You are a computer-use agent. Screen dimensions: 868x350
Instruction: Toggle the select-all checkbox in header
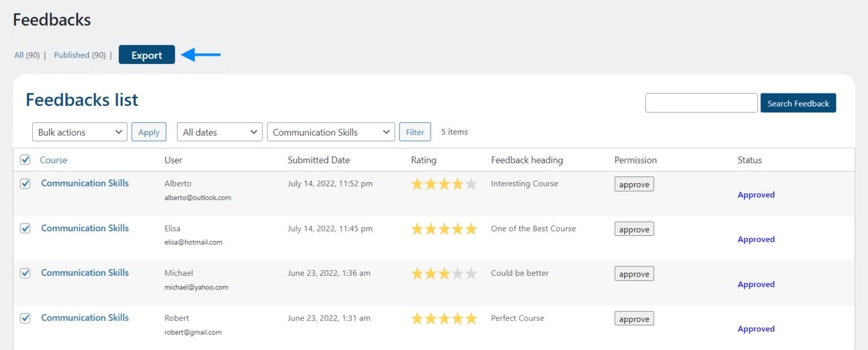coord(25,160)
